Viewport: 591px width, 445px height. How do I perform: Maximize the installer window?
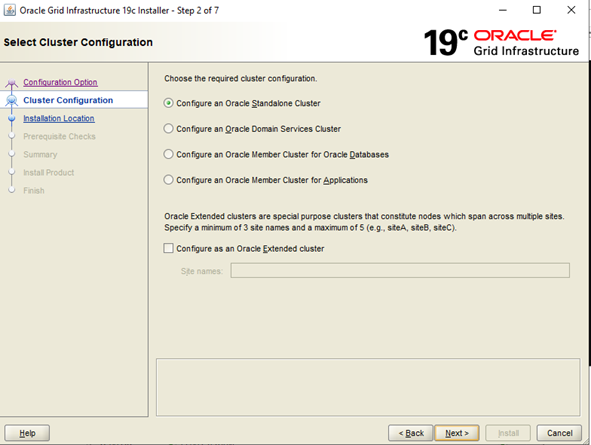click(537, 10)
